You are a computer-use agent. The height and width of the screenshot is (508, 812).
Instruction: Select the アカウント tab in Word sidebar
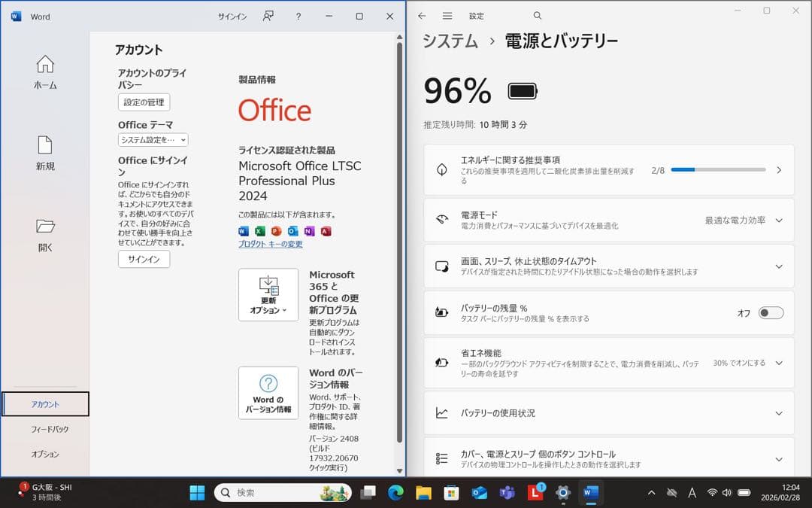45,404
